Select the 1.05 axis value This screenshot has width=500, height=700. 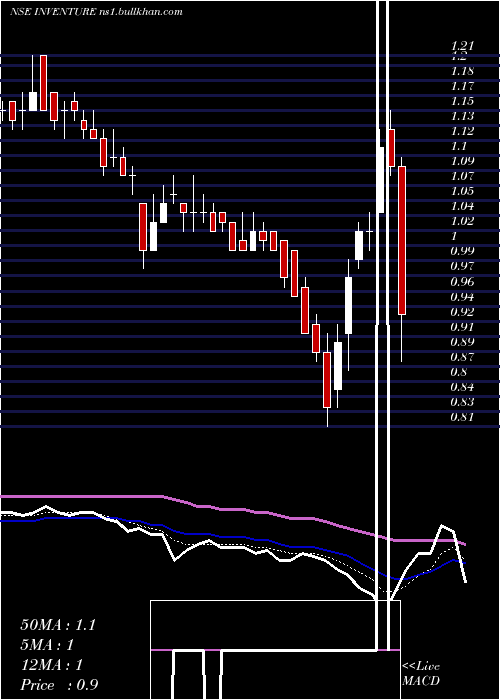[462, 191]
